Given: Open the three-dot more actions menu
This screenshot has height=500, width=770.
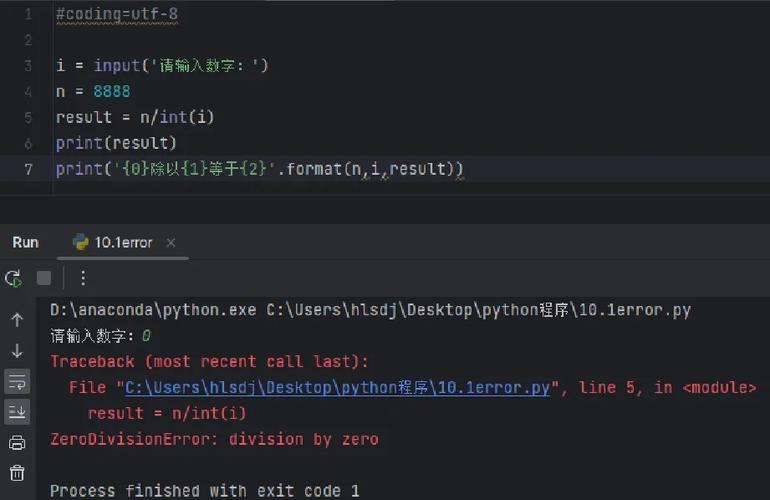Looking at the screenshot, I should click(83, 278).
